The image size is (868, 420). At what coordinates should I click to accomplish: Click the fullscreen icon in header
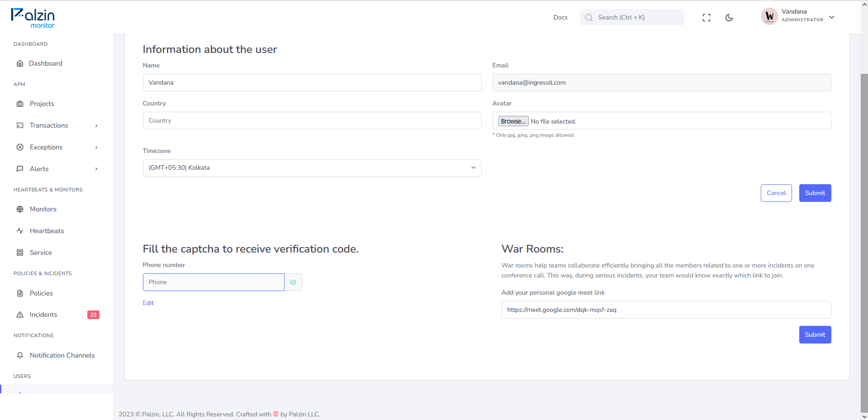point(706,18)
